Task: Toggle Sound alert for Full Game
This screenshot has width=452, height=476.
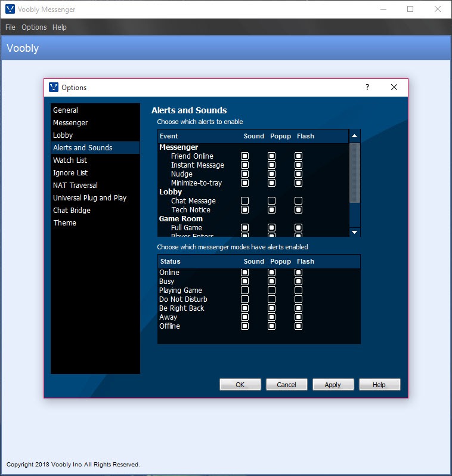Action: coord(244,228)
